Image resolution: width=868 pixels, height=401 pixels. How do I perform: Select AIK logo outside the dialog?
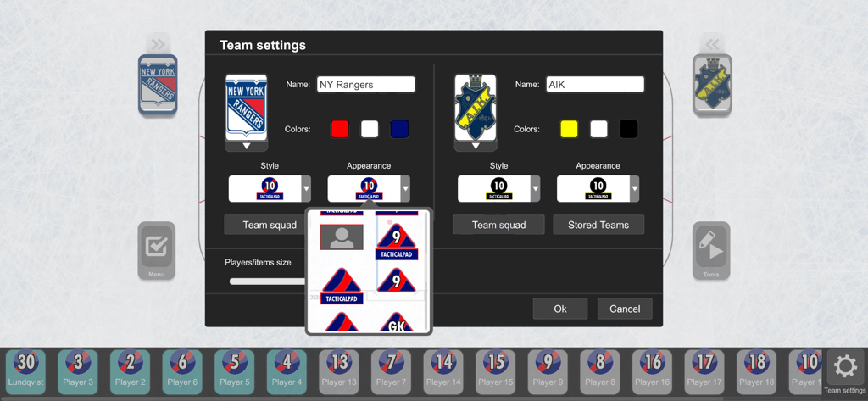(712, 84)
